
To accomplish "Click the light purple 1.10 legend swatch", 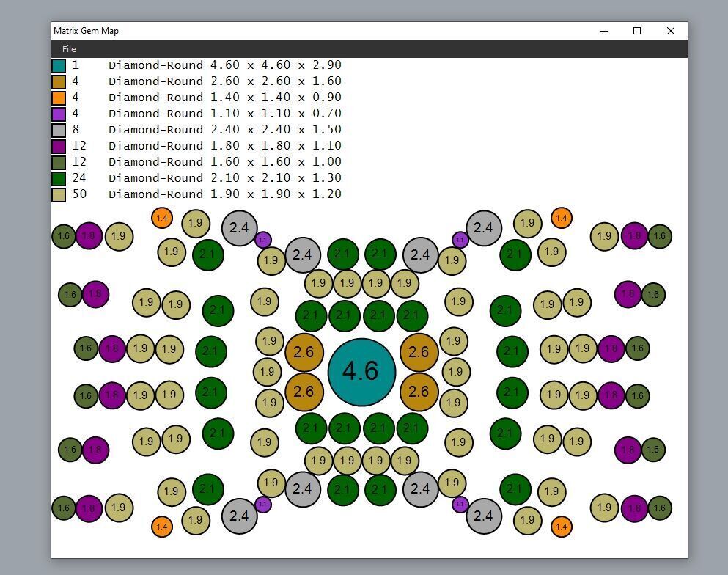I will [59, 114].
